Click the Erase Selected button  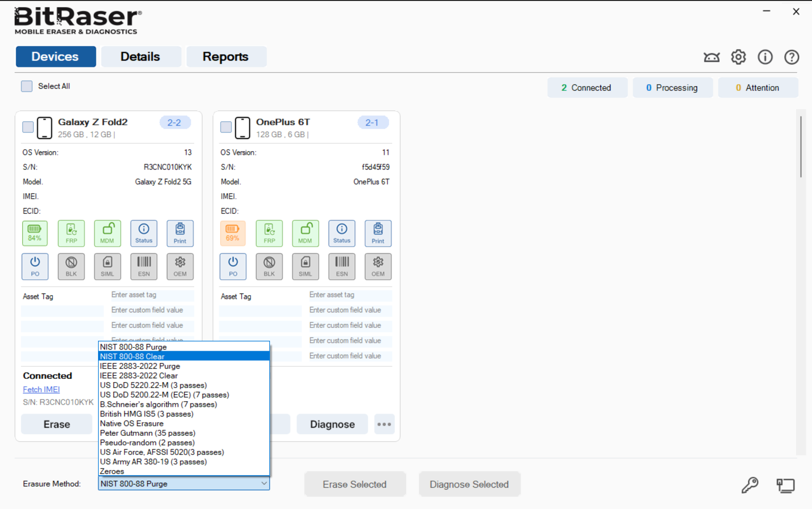(355, 484)
